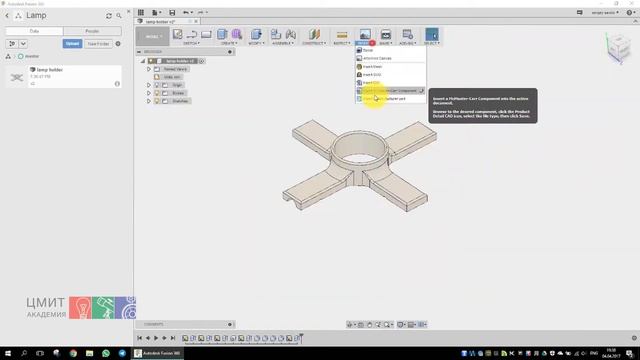Click the Insert picture icon in toolbar

pyautogui.click(x=365, y=34)
